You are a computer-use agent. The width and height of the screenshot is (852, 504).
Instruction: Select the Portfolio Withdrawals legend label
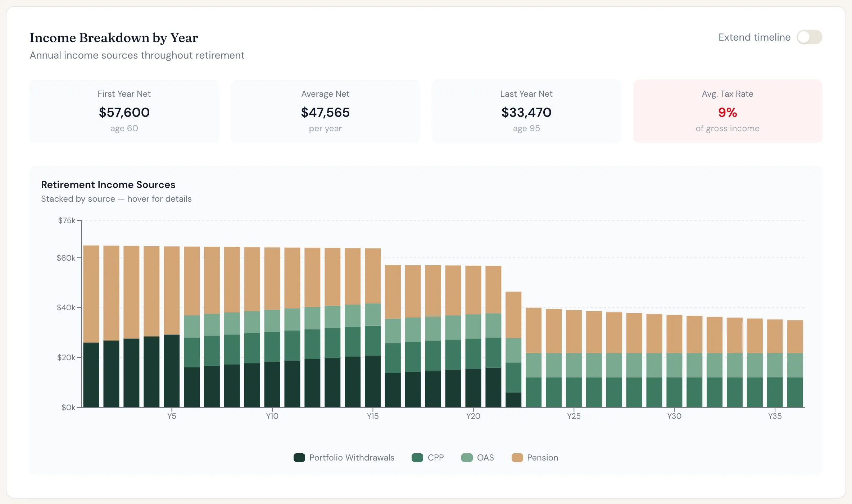pos(352,458)
